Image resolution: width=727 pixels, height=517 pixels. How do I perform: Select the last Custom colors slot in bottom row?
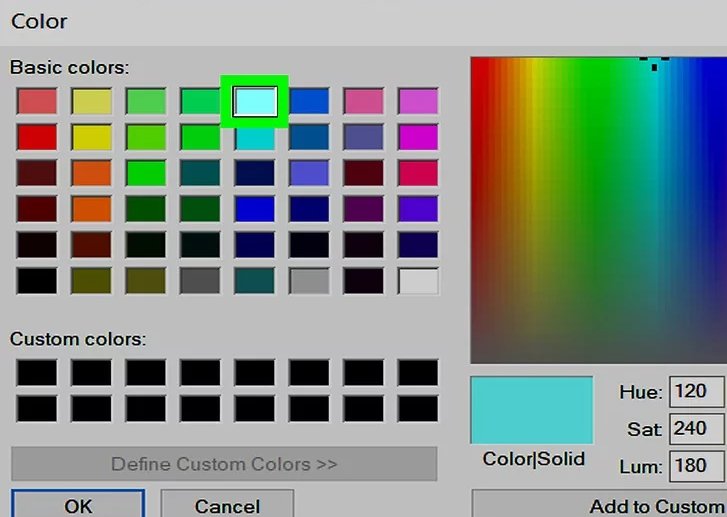coord(417,408)
